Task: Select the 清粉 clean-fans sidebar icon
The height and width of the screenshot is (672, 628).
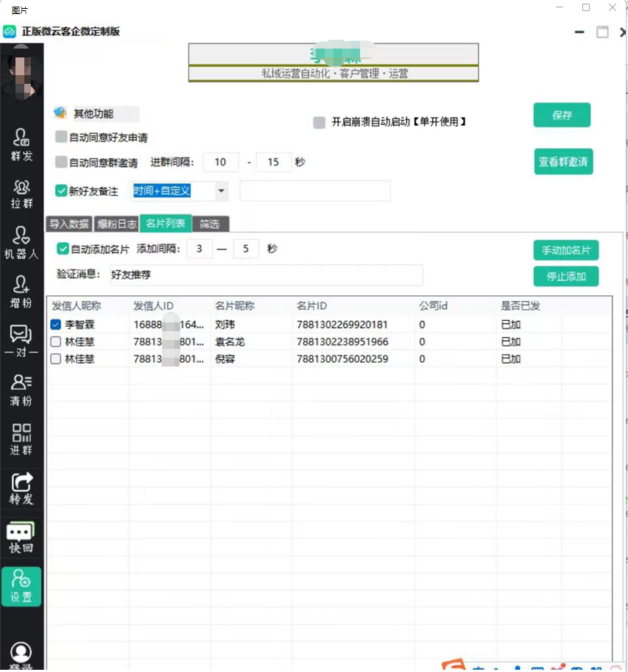Action: (21, 389)
